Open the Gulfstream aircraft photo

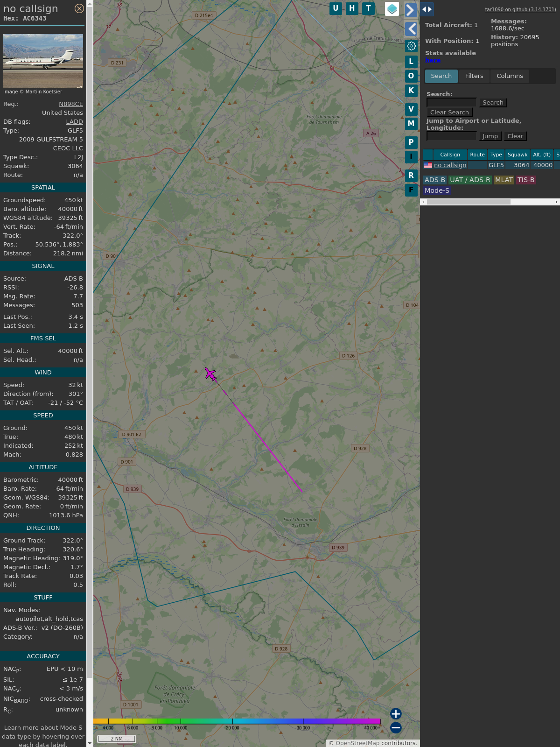(43, 61)
